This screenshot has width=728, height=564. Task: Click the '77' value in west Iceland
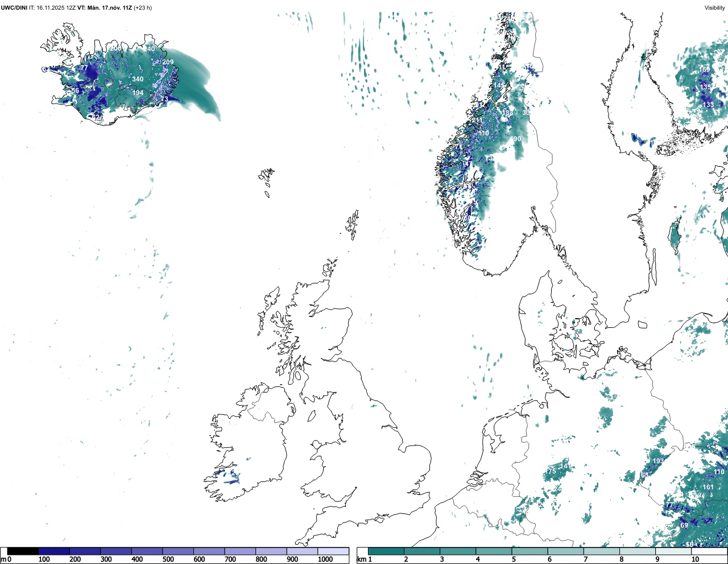pos(84,68)
